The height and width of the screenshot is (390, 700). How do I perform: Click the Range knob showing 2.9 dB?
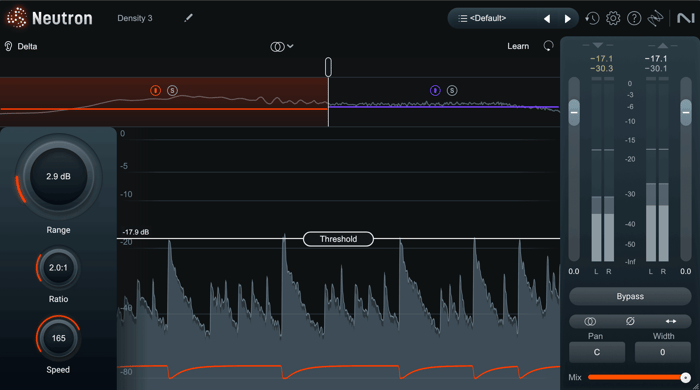tap(58, 177)
